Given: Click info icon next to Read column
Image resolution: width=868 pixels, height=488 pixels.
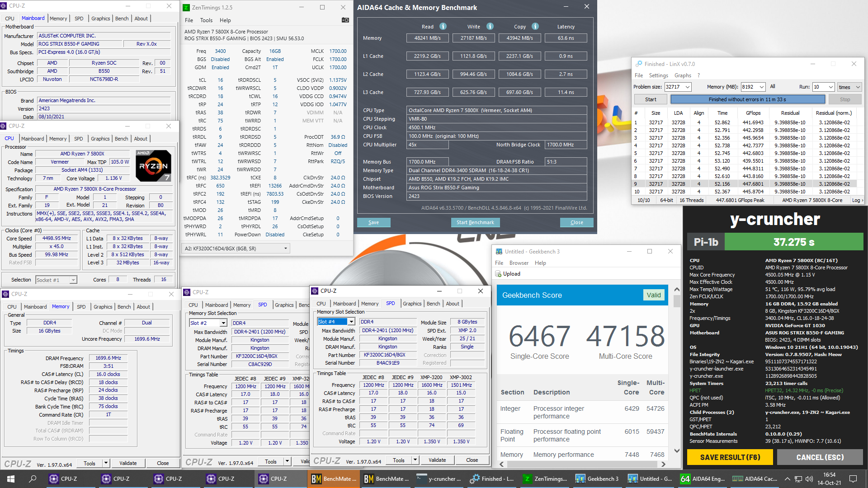Looking at the screenshot, I should click(x=443, y=26).
